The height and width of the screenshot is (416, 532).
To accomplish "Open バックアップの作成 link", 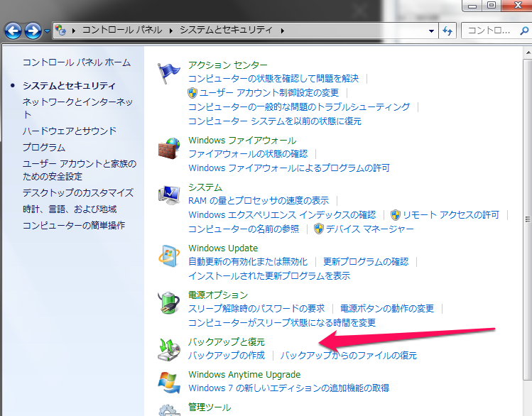I will (x=227, y=356).
